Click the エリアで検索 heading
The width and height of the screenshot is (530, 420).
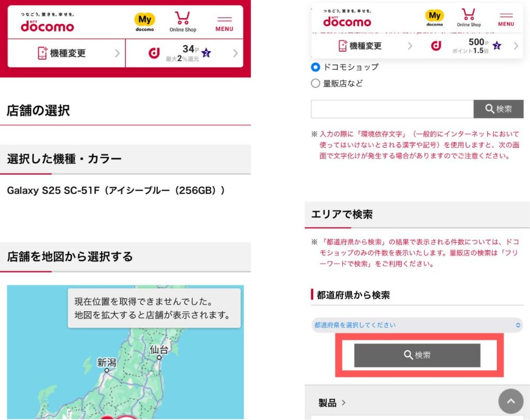(342, 214)
